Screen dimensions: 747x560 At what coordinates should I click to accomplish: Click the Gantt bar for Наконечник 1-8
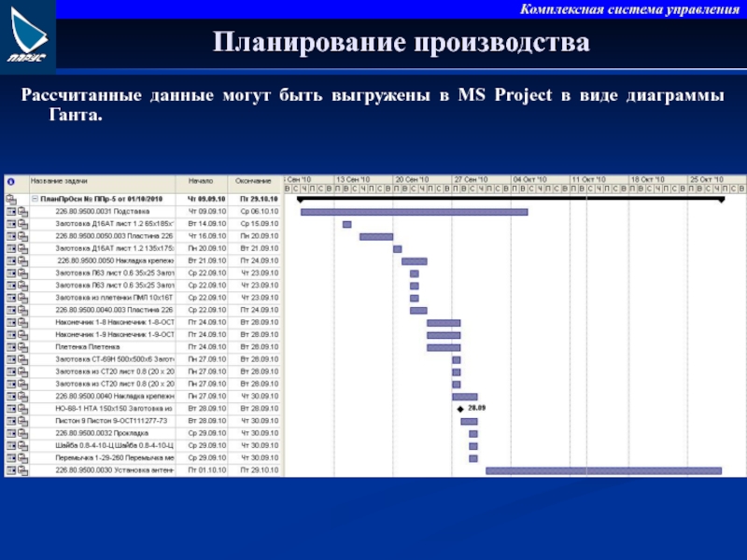tap(444, 323)
